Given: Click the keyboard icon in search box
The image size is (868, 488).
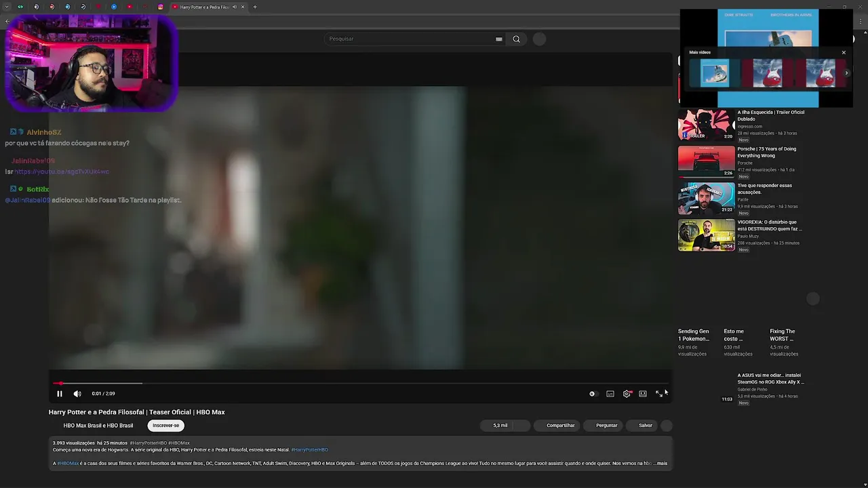Looking at the screenshot, I should pos(499,39).
